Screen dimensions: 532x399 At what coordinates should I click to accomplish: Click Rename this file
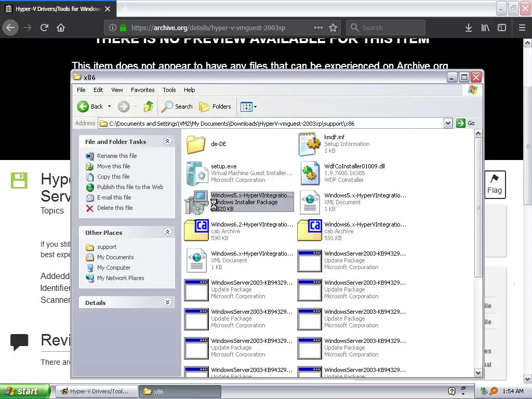pyautogui.click(x=117, y=156)
